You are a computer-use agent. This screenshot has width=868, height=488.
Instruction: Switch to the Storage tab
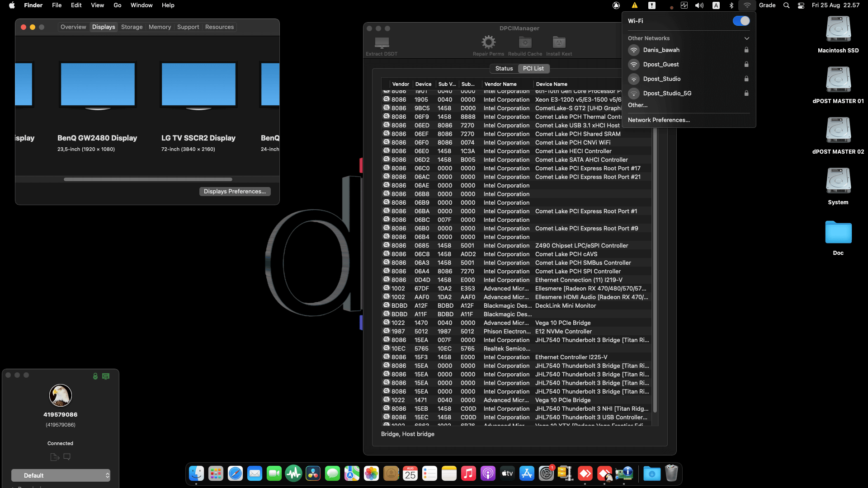point(132,27)
